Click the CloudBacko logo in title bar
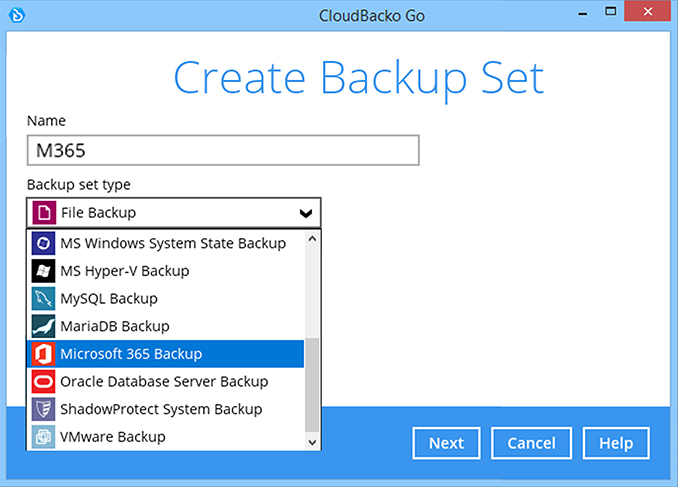 [17, 16]
